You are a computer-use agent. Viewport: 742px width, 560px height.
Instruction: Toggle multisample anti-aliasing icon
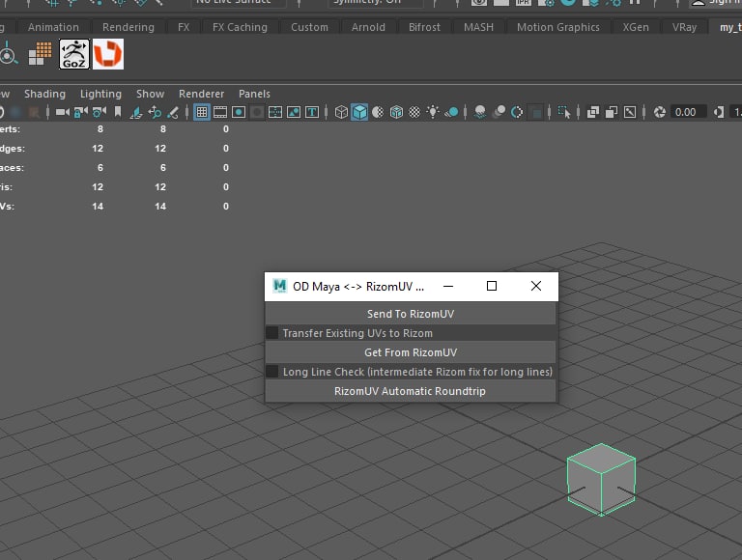coord(517,112)
